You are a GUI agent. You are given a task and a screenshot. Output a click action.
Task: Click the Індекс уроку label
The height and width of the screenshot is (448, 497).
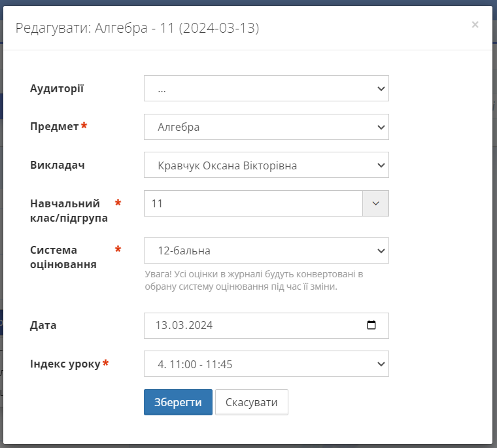[x=65, y=364]
